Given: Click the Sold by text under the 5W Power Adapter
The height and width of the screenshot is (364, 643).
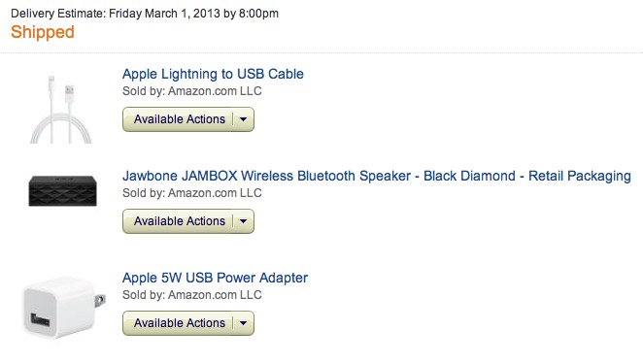Looking at the screenshot, I should 192,295.
